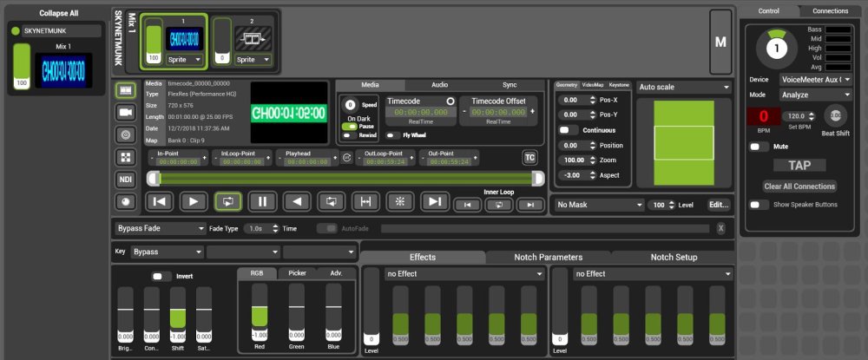Switch to the Audio tab
This screenshot has width=868, height=360.
pyautogui.click(x=439, y=85)
